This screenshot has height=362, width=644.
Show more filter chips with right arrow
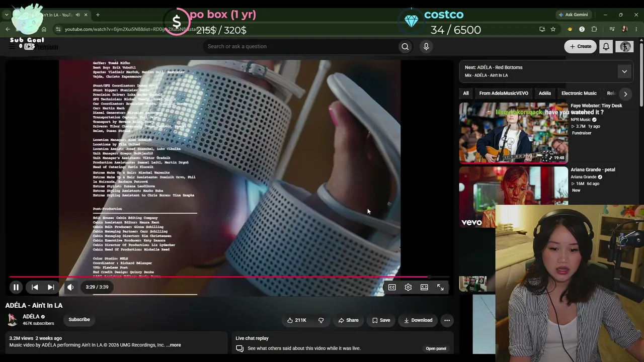(x=625, y=94)
